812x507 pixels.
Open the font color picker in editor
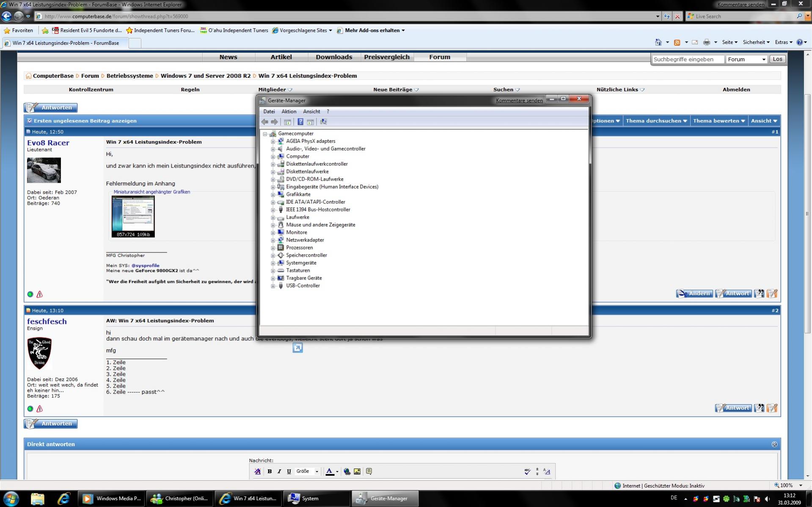coord(332,471)
